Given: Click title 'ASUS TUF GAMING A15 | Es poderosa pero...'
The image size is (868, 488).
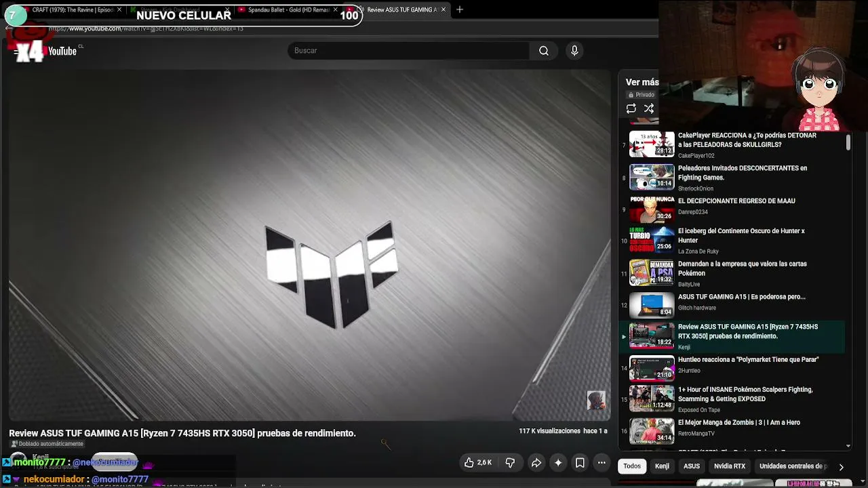Looking at the screenshot, I should 742,297.
